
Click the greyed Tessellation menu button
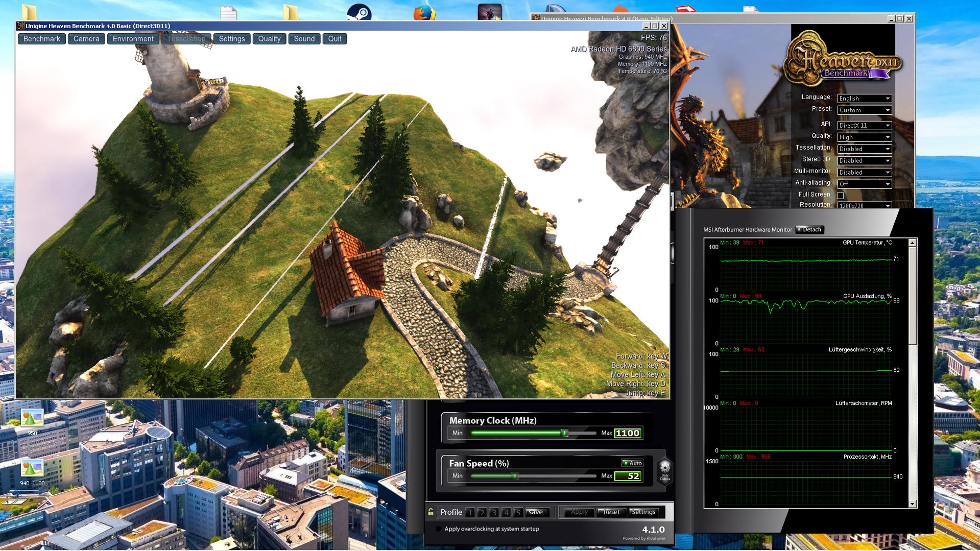point(186,39)
